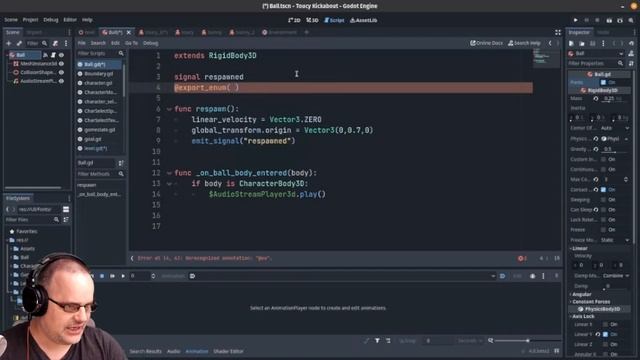Open Online Docs
The width and height of the screenshot is (640, 360).
pyautogui.click(x=486, y=43)
